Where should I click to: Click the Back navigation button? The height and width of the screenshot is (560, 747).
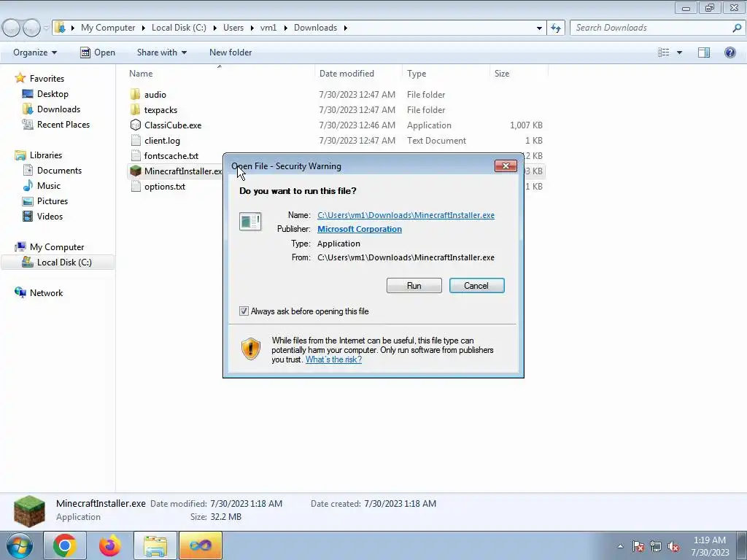12,28
